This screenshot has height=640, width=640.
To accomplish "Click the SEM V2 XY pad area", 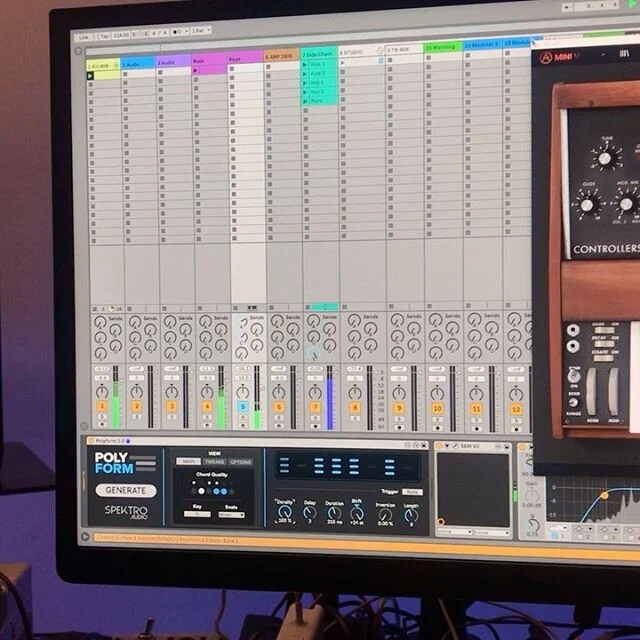I will (x=473, y=490).
